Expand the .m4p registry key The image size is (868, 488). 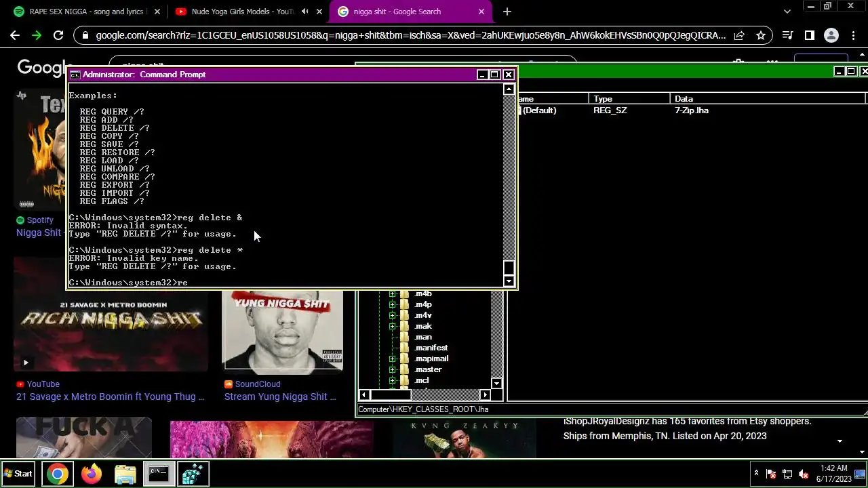(x=392, y=304)
